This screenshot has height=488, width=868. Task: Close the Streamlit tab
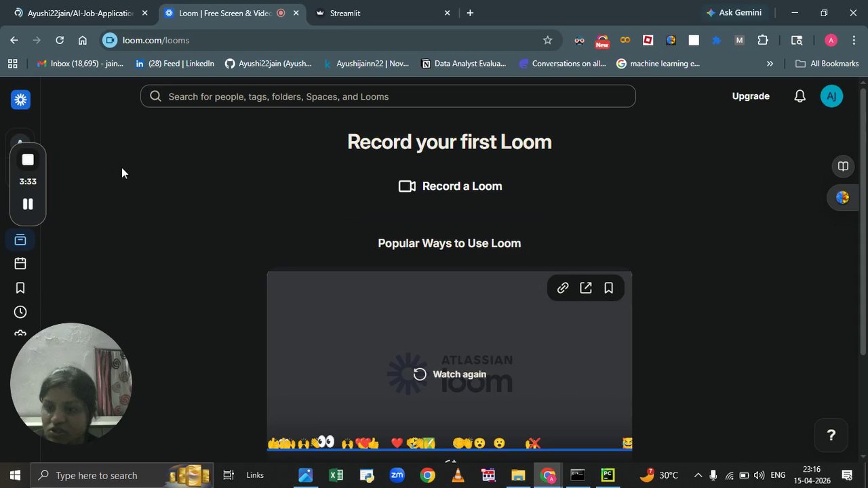click(447, 13)
